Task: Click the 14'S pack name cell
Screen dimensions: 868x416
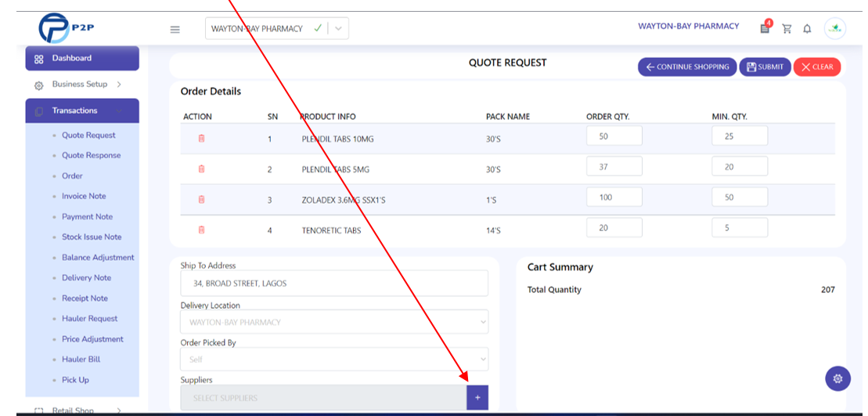Action: pos(492,230)
